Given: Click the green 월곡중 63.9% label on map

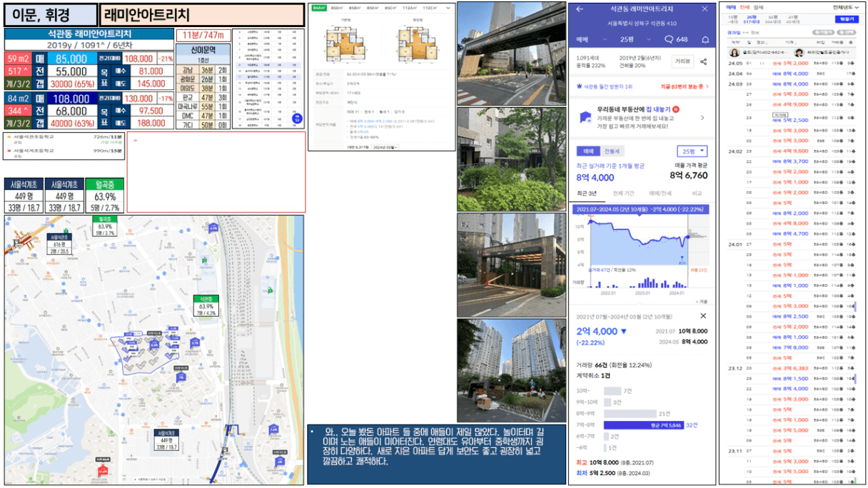Looking at the screenshot, I should point(105,225).
